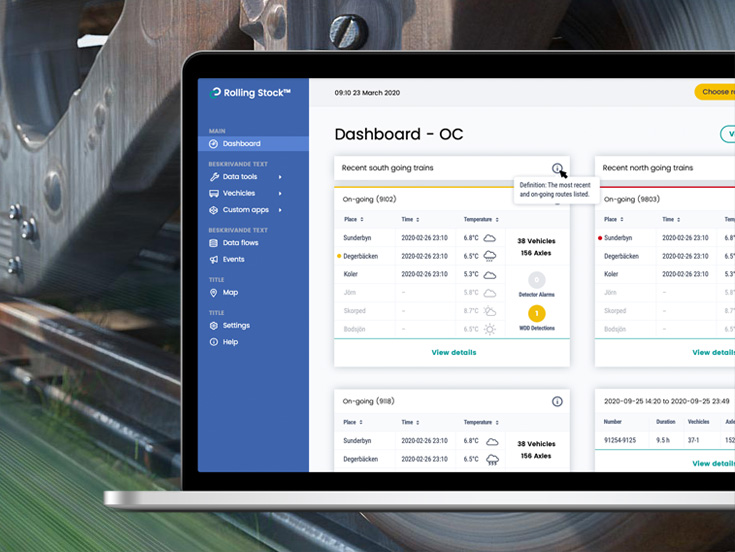Click partly cloudy icon in Skorped row (9102)

489,311
